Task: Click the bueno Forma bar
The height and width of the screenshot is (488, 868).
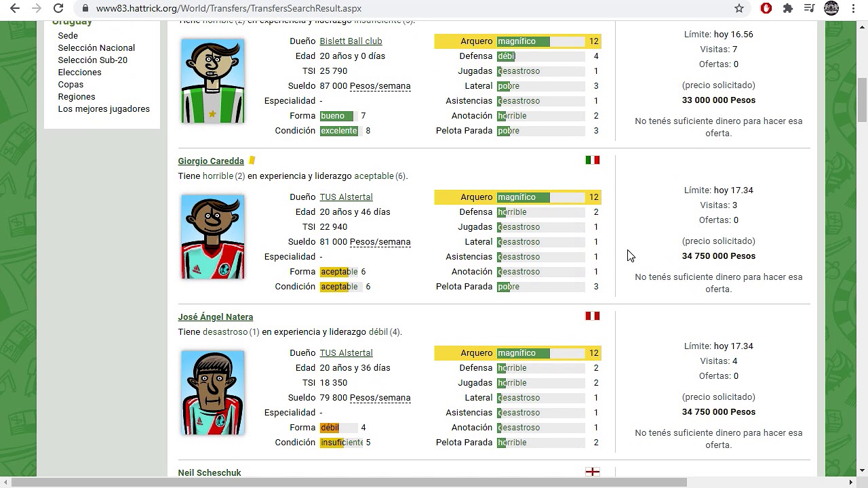Action: [338, 115]
